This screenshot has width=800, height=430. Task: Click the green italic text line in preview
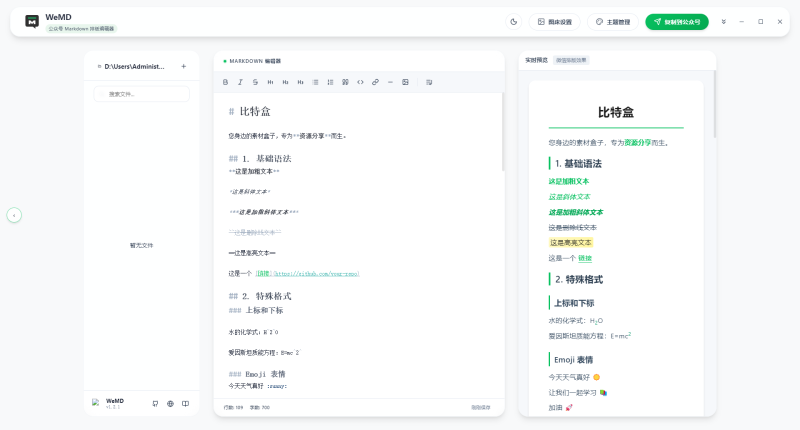click(x=569, y=197)
